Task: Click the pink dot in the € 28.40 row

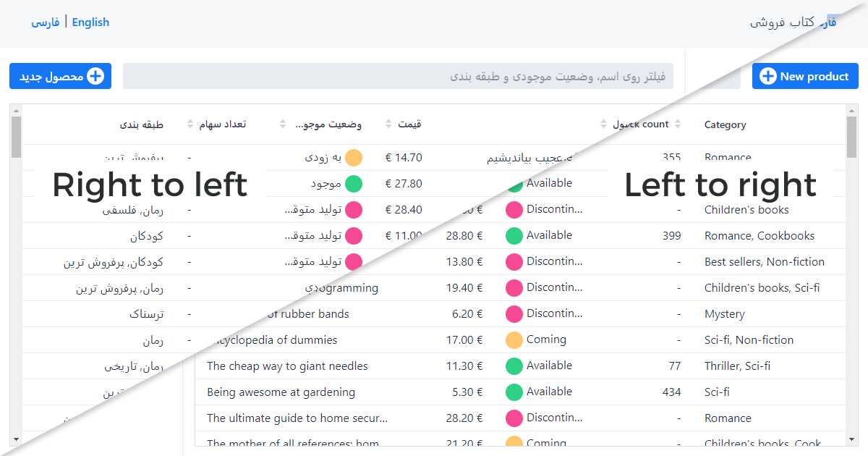Action: [x=354, y=210]
